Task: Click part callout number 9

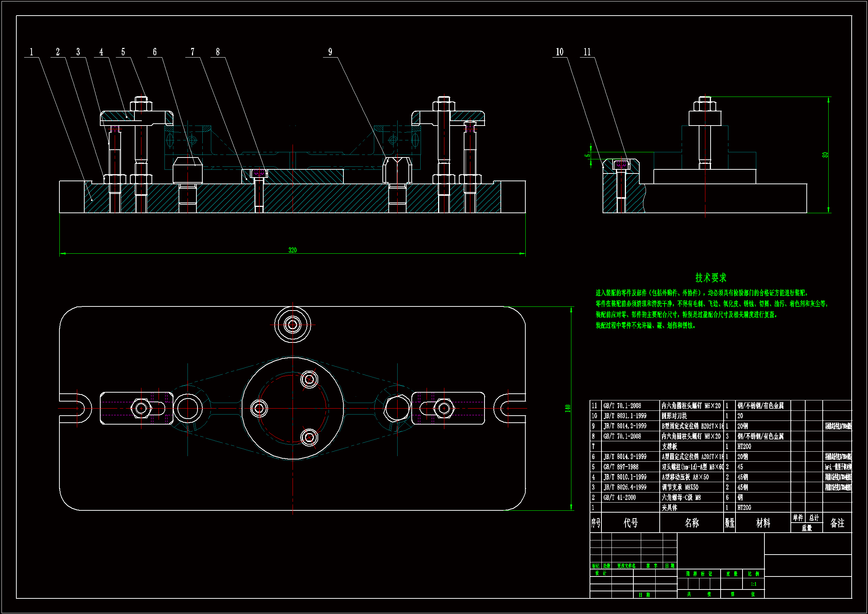Action: pyautogui.click(x=330, y=52)
